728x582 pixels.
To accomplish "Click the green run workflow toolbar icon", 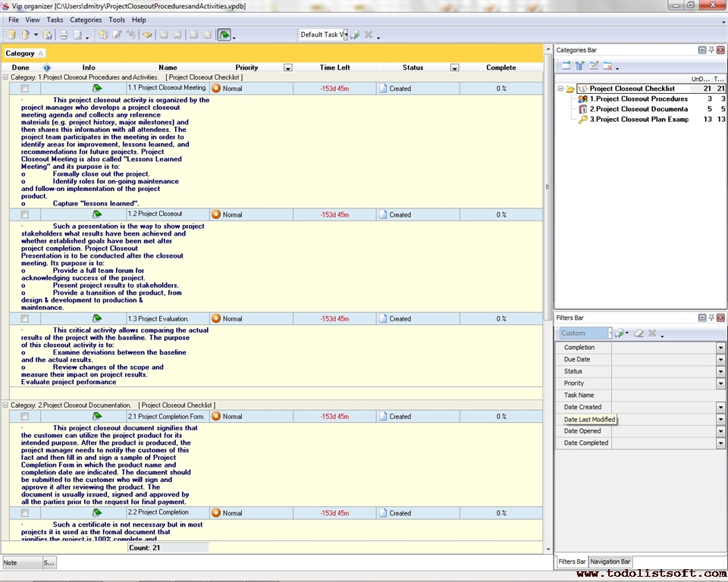I will tap(223, 34).
